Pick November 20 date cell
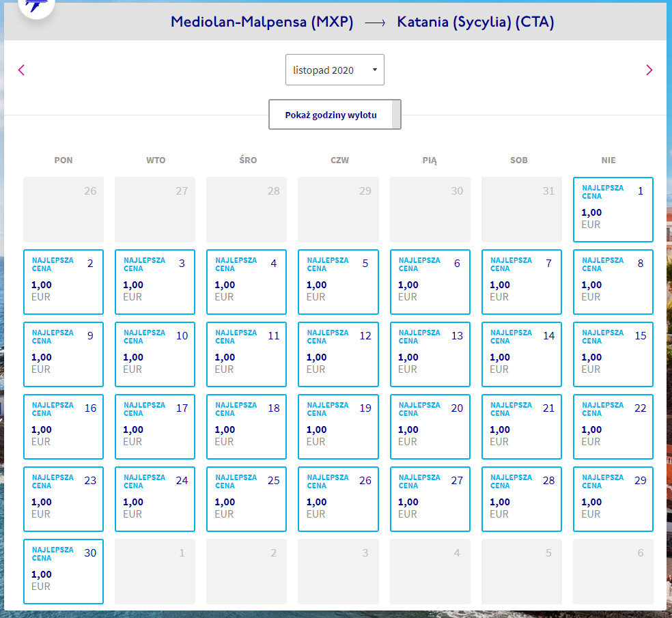Screen dimensions: 672x618 coord(430,427)
